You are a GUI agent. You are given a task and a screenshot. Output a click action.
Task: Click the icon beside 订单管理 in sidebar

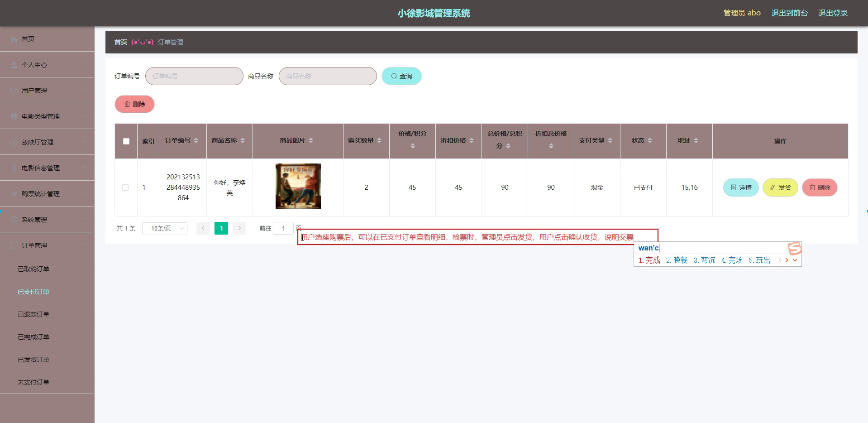click(x=14, y=246)
